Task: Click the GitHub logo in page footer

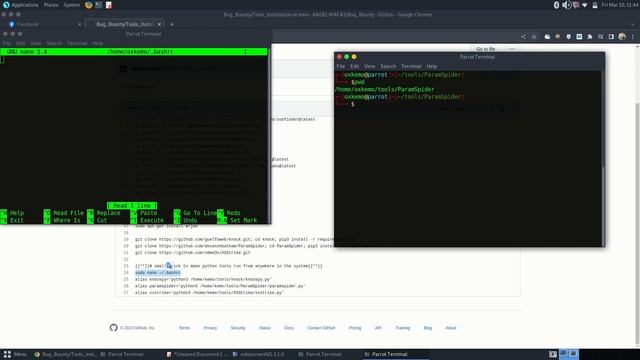Action: [113, 328]
